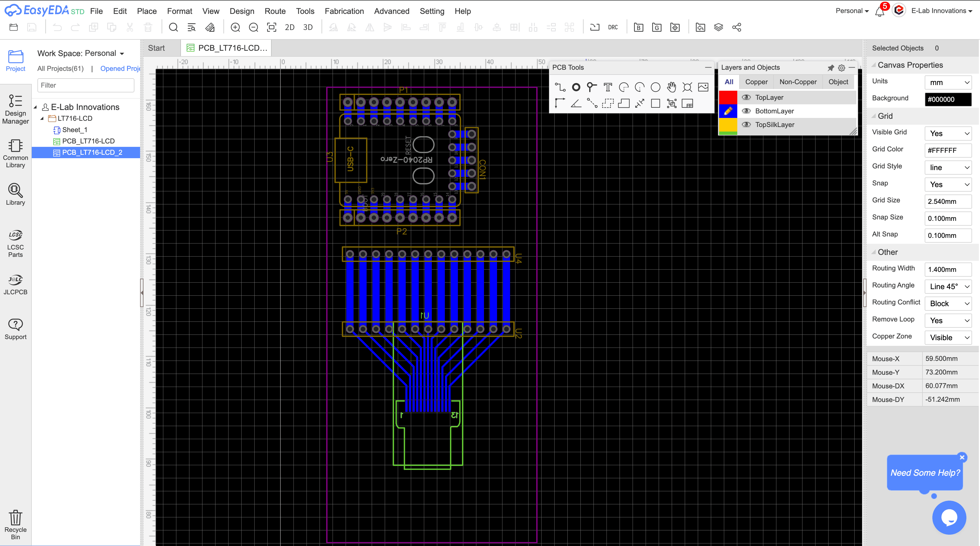Switch to the Non-Copper layers tab
The height and width of the screenshot is (546, 980).
click(798, 82)
